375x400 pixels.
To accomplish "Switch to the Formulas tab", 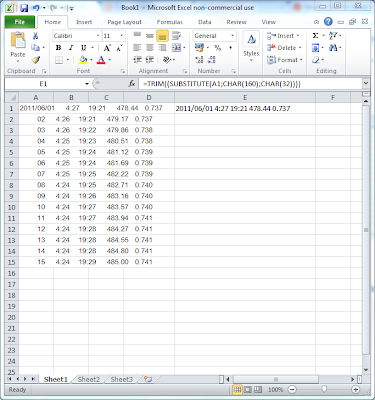I will pyautogui.click(x=170, y=22).
